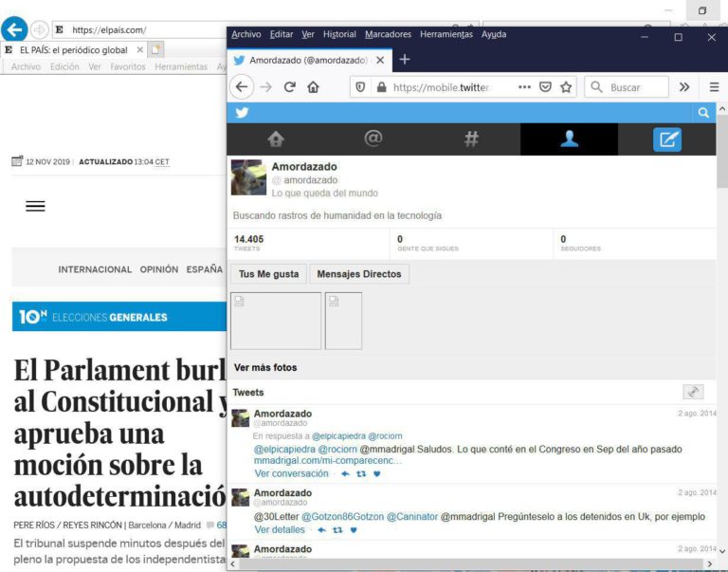This screenshot has height=572, width=728.
Task: Click the Twitter search magnifier icon
Action: [x=703, y=113]
